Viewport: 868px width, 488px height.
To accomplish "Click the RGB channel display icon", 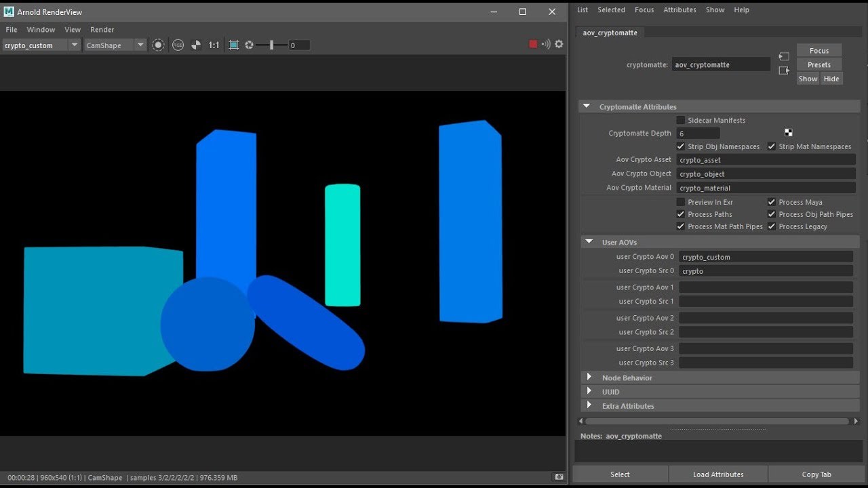I will point(178,45).
